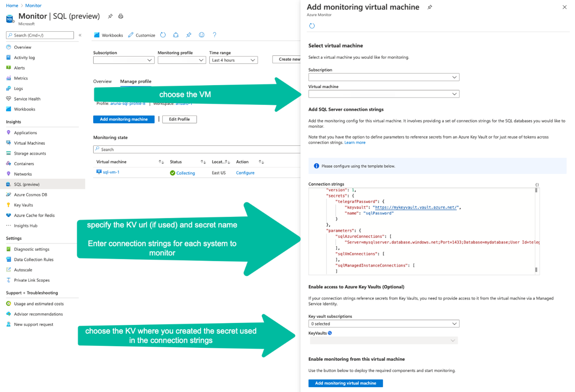Click the Autoscale sidebar icon

coord(8,270)
